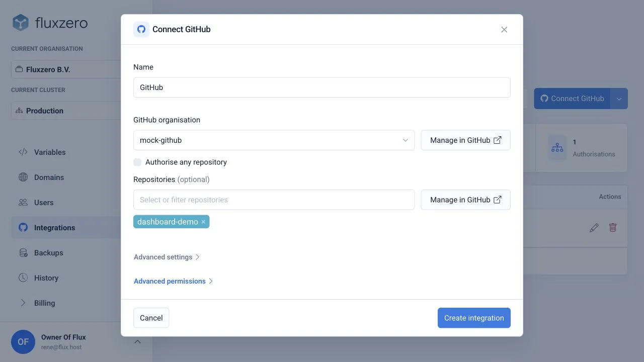Click Manage in GitHub beside organisation
This screenshot has width=644, height=362.
[x=466, y=140]
